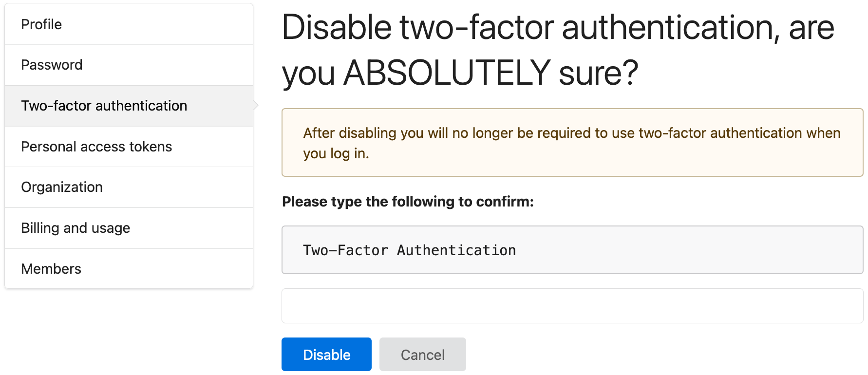Click the 'Please type the following' label
Screen dimensions: 868x375
[408, 202]
